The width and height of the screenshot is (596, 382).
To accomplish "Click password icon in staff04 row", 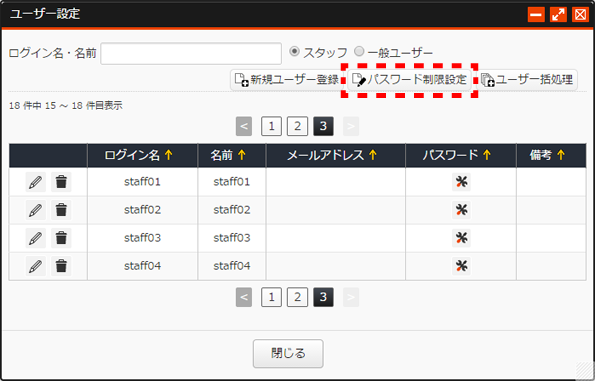I will (x=461, y=266).
